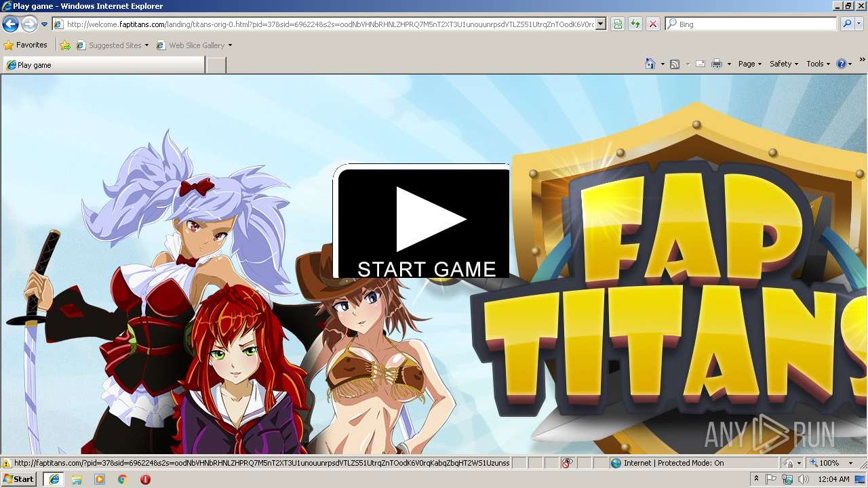Open the pop-up blocker status icon
868x488 pixels.
coord(567,463)
